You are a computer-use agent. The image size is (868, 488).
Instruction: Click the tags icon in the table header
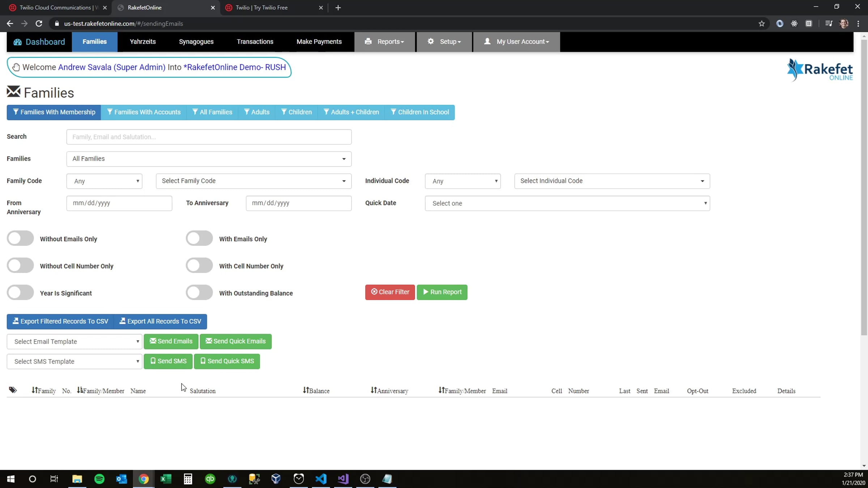[x=13, y=390]
